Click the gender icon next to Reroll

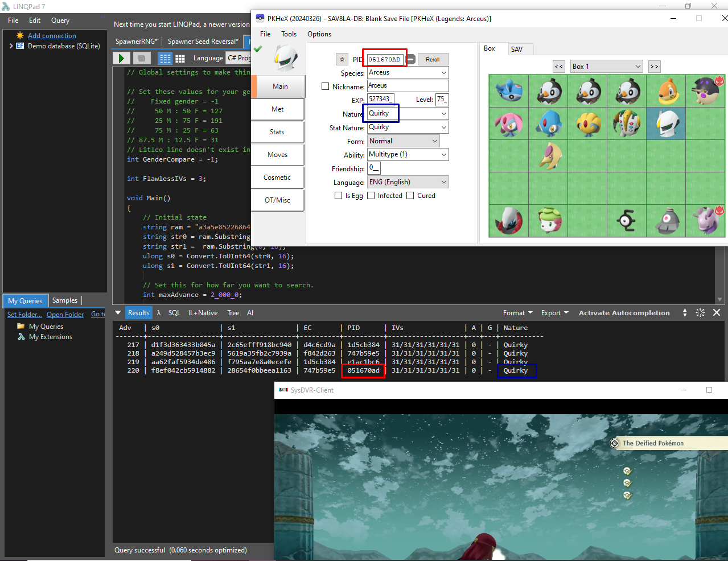[x=411, y=59]
